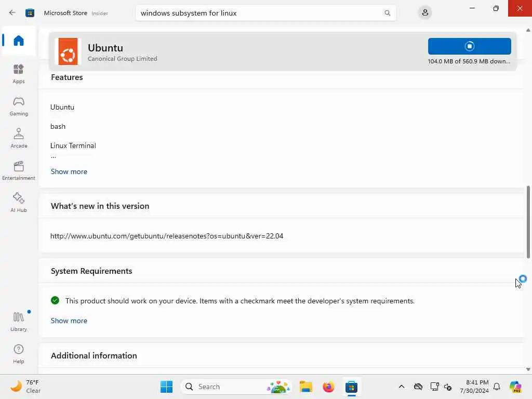Click the search magnifier icon
Screen dimensions: 532x399
pyautogui.click(x=387, y=13)
